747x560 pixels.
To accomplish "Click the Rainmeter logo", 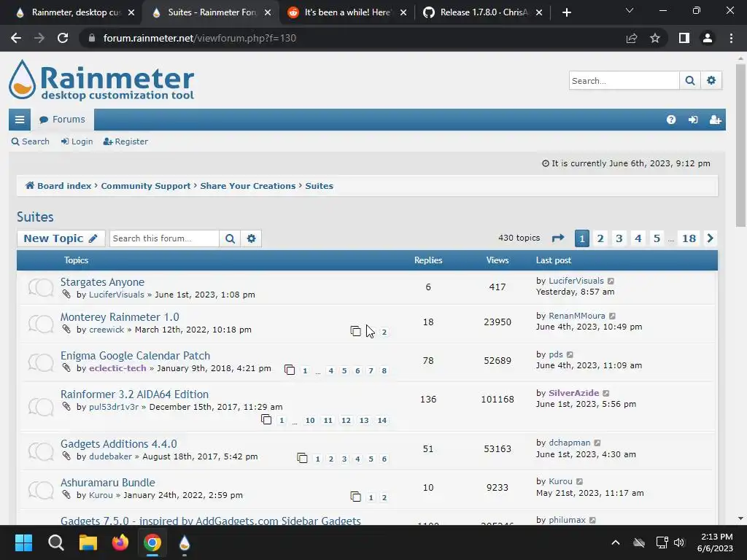I will 101,80.
